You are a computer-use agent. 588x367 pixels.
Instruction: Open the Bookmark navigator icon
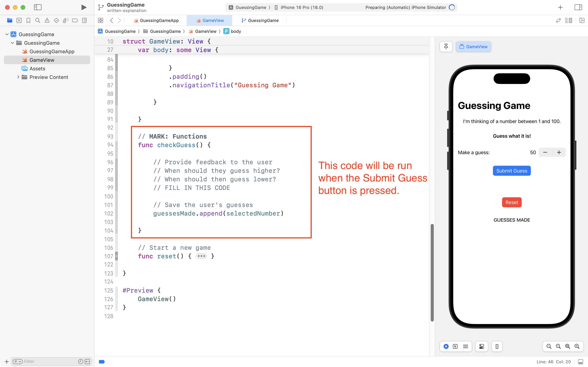point(28,20)
